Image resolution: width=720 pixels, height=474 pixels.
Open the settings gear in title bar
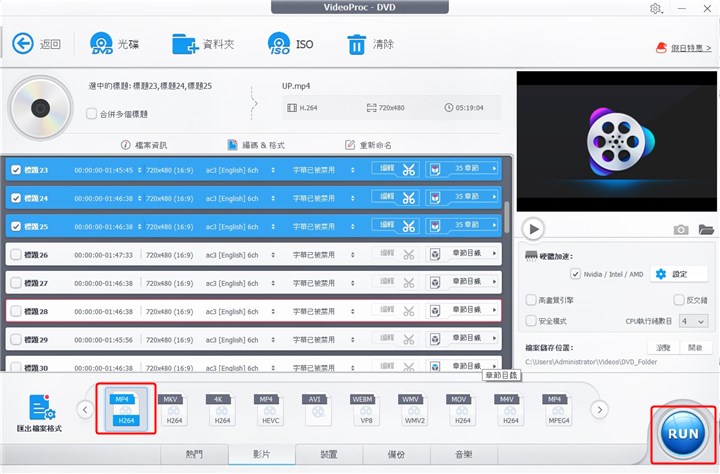[x=655, y=8]
